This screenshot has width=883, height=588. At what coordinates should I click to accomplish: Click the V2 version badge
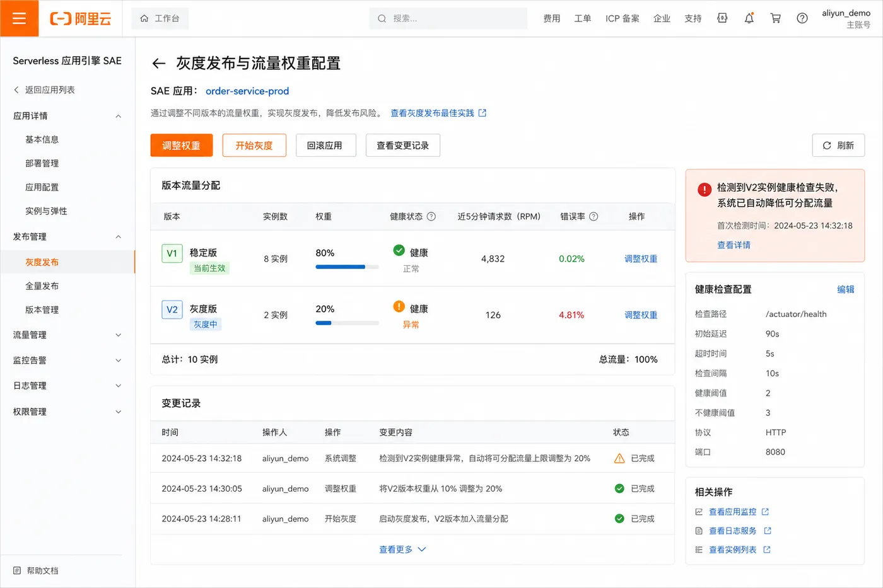tap(172, 309)
